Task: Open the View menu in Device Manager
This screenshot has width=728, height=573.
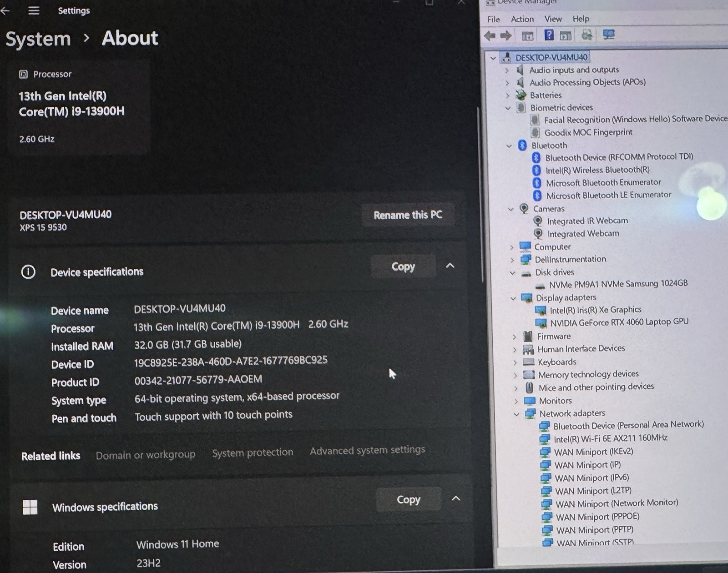Action: click(553, 19)
